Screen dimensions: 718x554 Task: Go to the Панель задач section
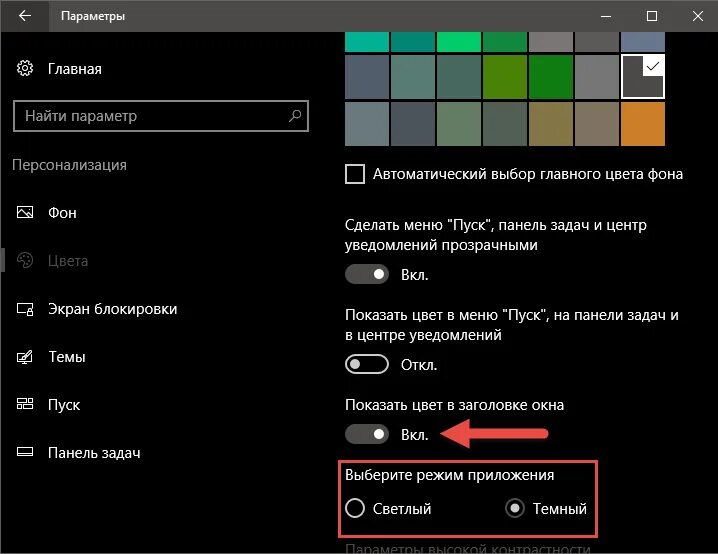(x=94, y=453)
